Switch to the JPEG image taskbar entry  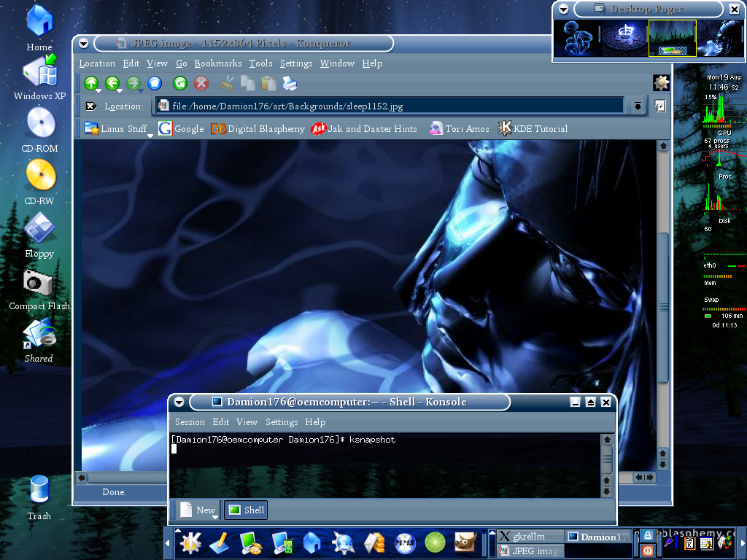pos(531,551)
